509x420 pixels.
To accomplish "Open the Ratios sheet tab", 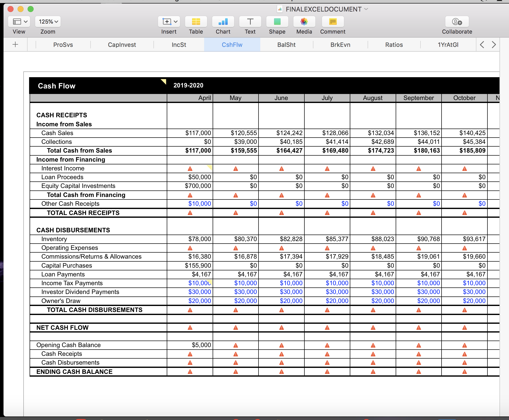I will coord(394,45).
